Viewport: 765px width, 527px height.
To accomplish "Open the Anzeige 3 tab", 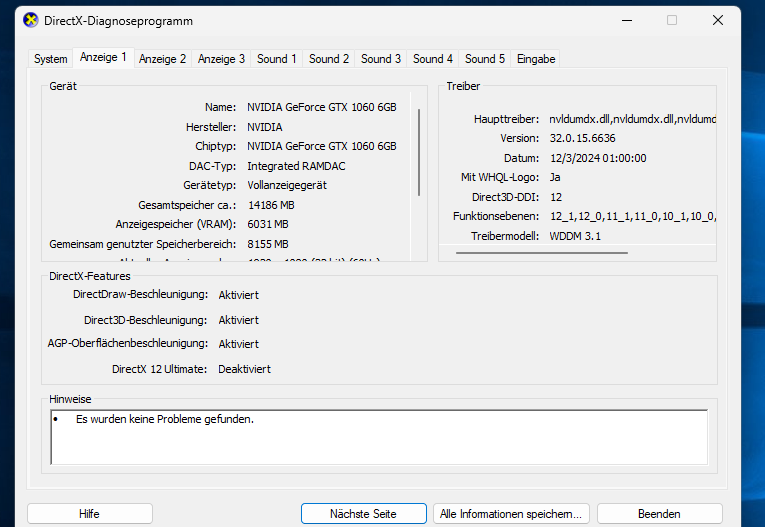I will tap(221, 59).
